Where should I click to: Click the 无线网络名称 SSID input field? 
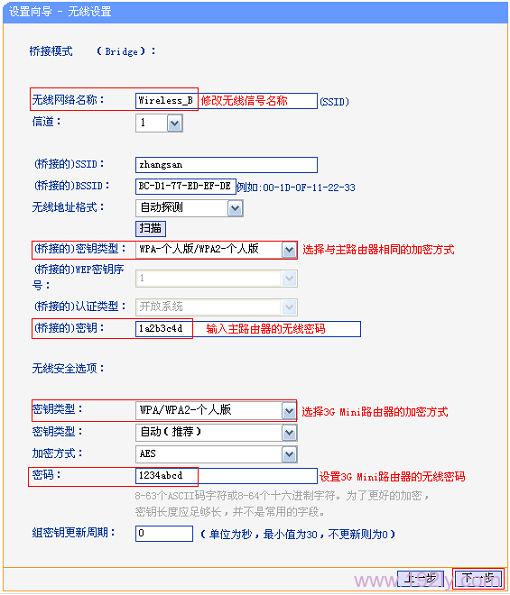[226, 101]
